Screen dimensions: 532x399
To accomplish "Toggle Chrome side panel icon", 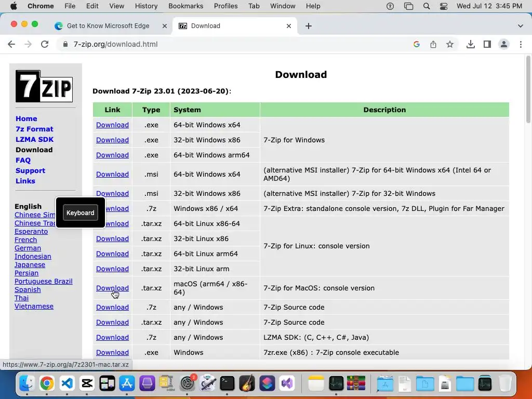I will 487,44.
